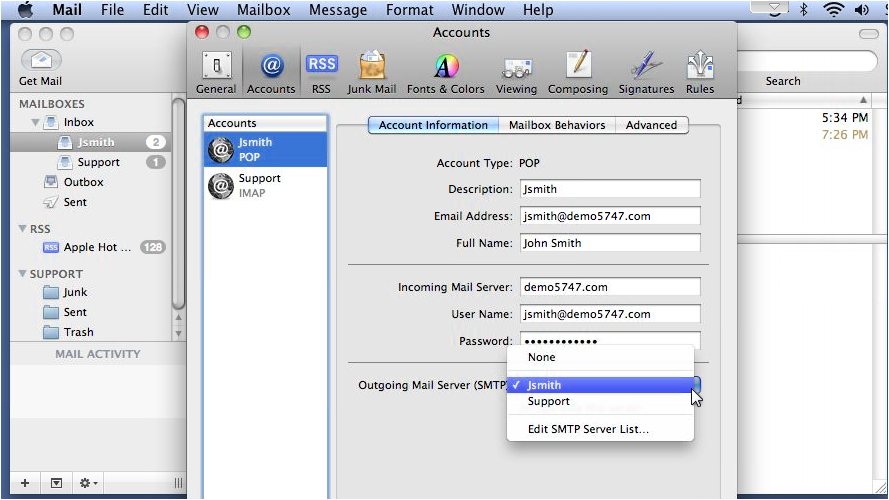The height and width of the screenshot is (500, 889).
Task: Open Composing preferences pane
Action: [x=578, y=73]
